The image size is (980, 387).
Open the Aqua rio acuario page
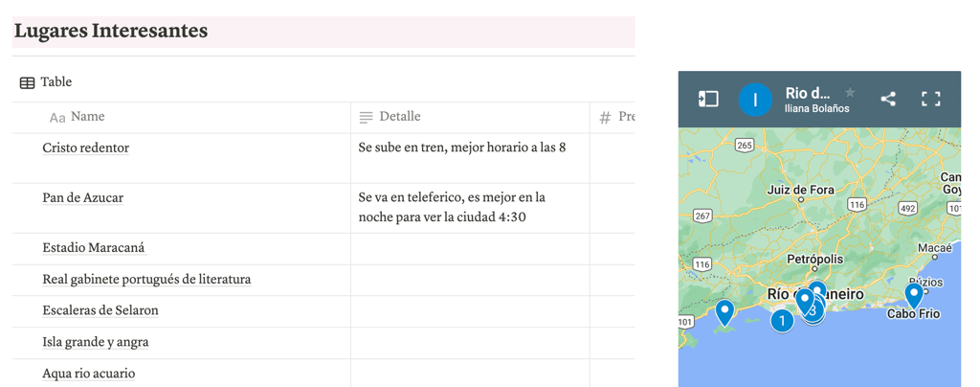(89, 374)
